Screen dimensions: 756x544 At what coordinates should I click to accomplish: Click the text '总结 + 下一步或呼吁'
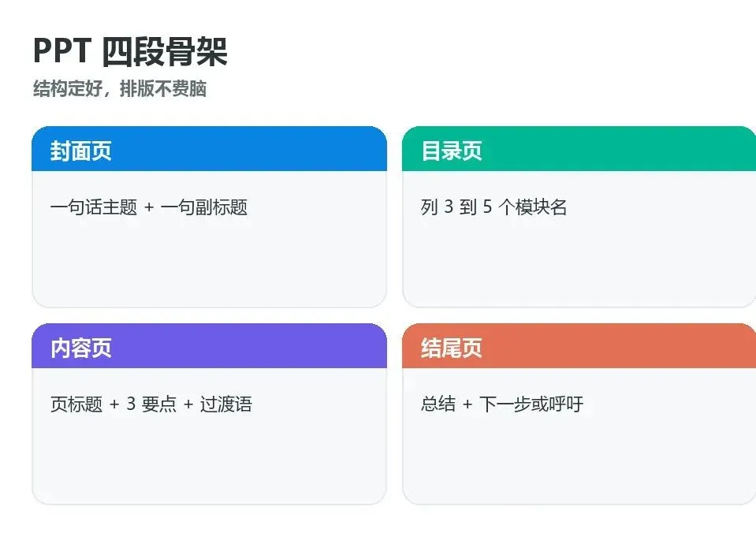[502, 404]
